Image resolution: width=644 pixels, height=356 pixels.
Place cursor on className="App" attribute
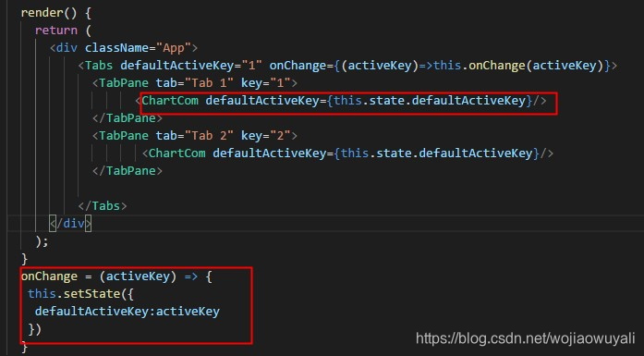click(138, 48)
